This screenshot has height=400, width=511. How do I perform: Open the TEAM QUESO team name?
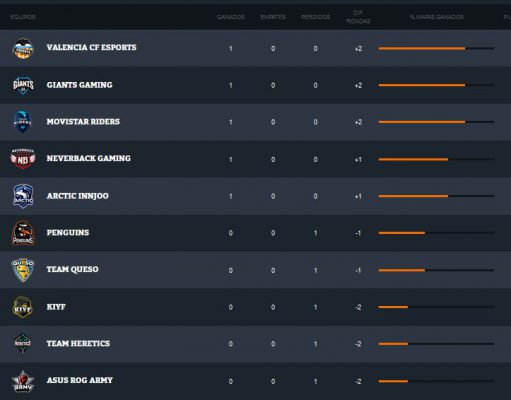click(x=72, y=269)
